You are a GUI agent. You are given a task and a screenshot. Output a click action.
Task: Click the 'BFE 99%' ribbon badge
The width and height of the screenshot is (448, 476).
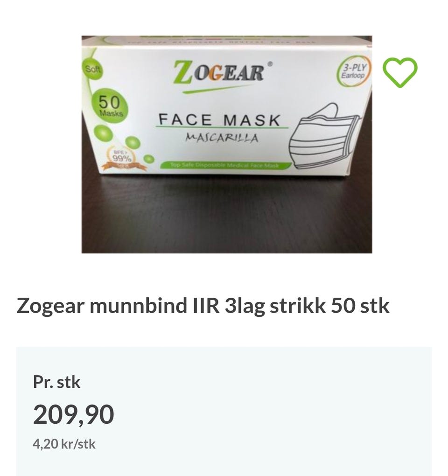(x=122, y=158)
